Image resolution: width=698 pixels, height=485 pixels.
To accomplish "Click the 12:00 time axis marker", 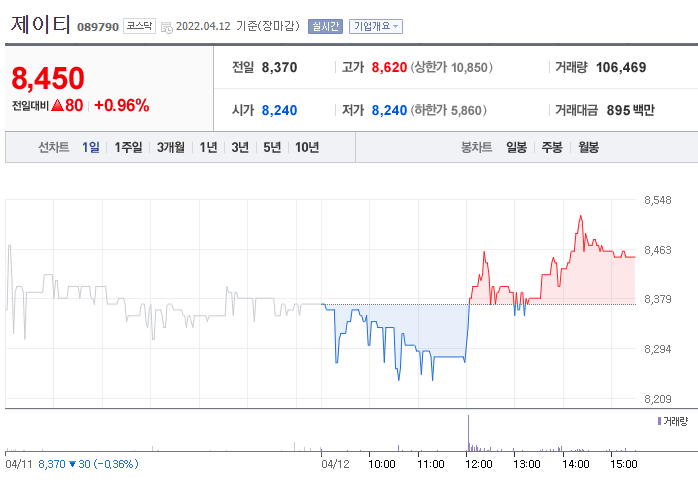I will tap(479, 464).
